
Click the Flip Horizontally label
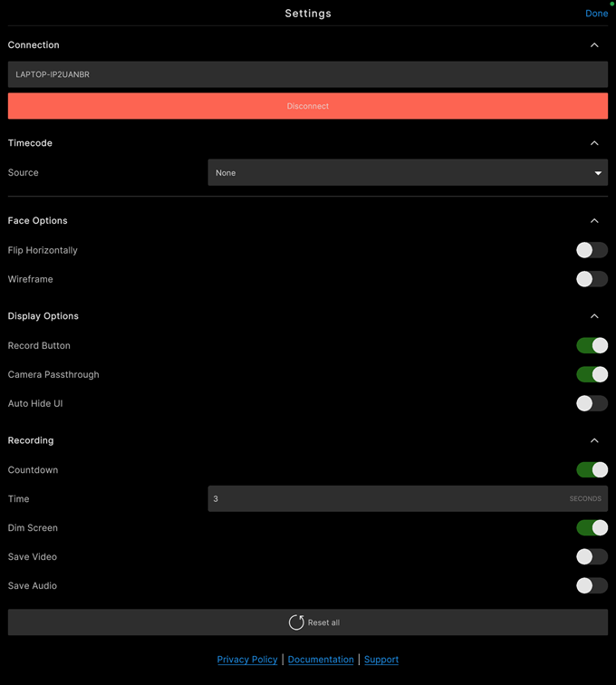coord(43,250)
